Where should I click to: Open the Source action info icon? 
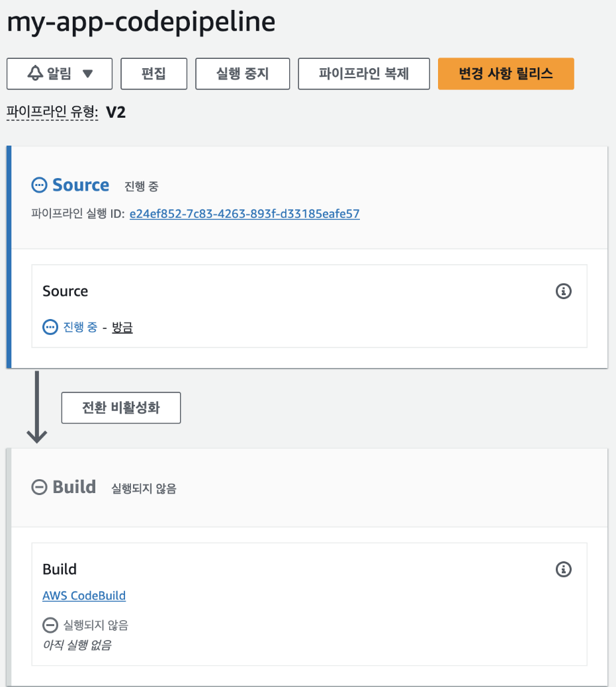pos(564,291)
